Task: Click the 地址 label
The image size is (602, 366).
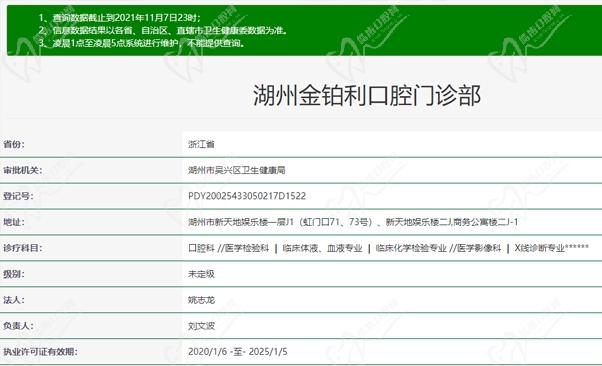Action: click(14, 222)
